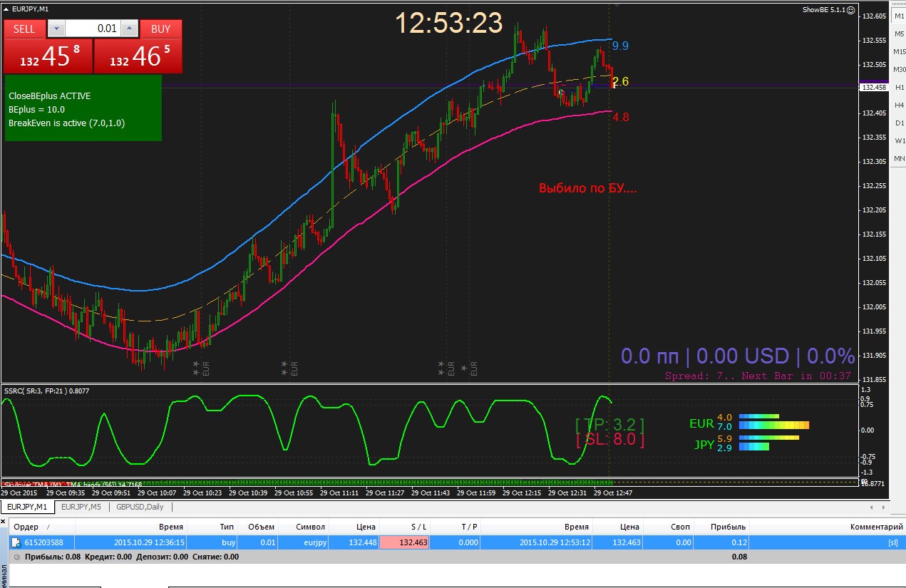Viewport: 906px width, 588px height.
Task: Switch chart timeframe to M1
Action: pos(900,16)
